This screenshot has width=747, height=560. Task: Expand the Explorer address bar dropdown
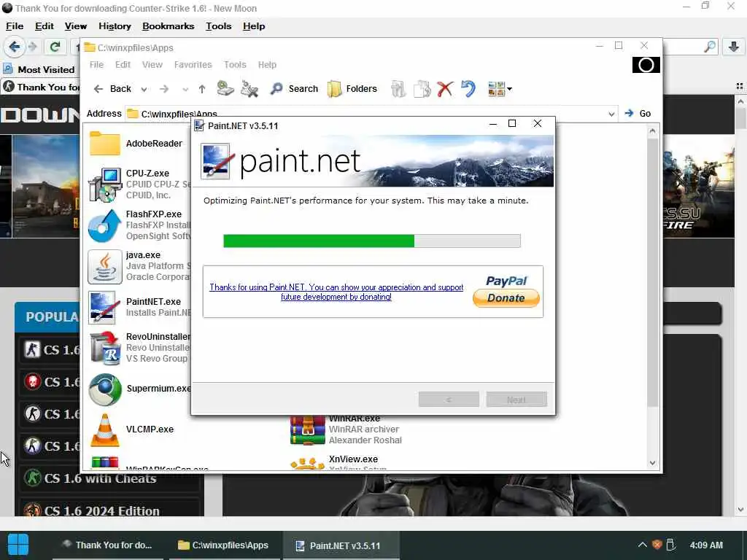(611, 114)
